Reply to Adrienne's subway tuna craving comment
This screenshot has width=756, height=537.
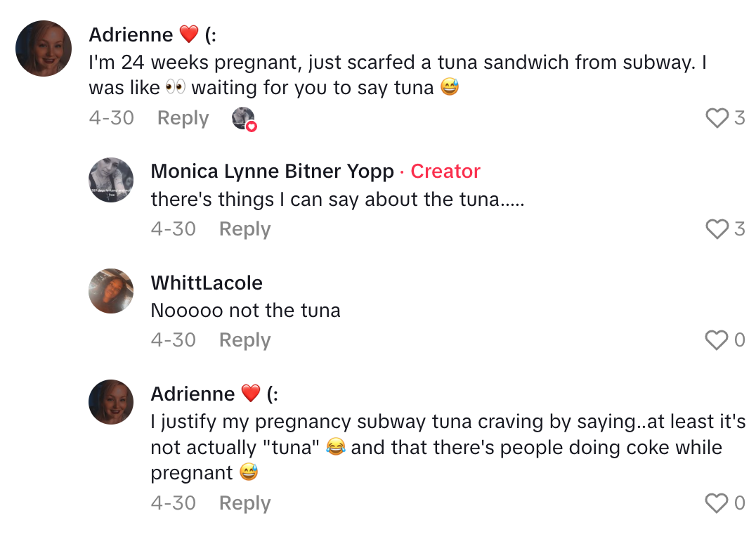click(x=245, y=503)
